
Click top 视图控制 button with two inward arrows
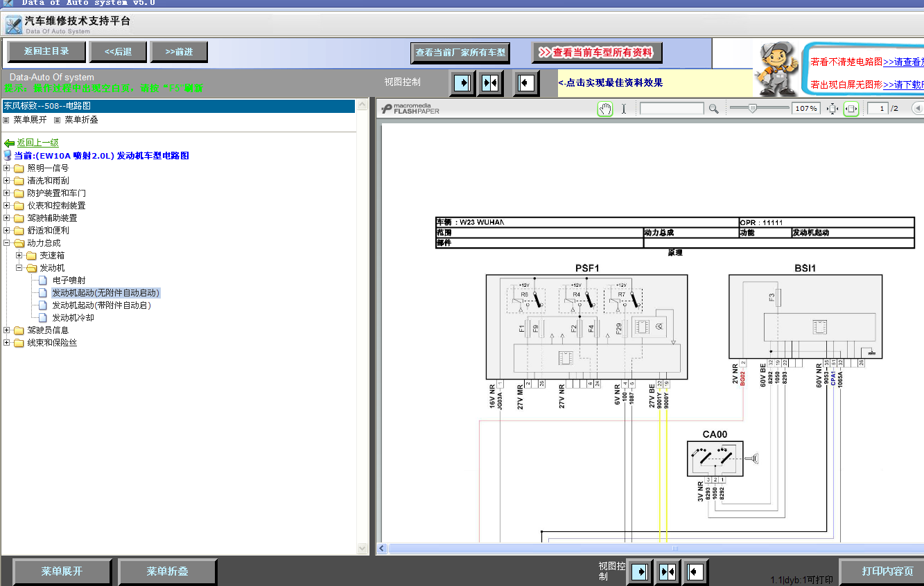(490, 83)
